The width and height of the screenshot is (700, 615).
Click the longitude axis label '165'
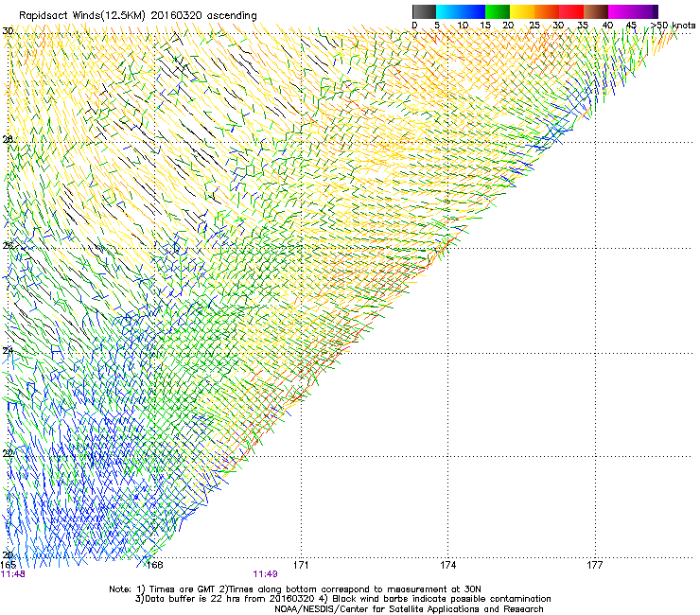click(x=9, y=565)
